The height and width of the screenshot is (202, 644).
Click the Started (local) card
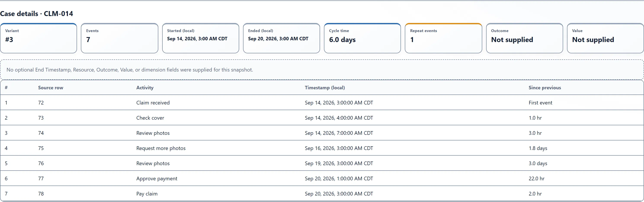tap(200, 38)
